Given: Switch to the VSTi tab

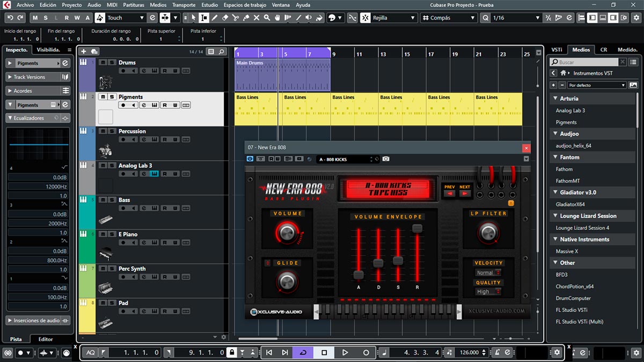Looking at the screenshot, I should click(x=557, y=49).
